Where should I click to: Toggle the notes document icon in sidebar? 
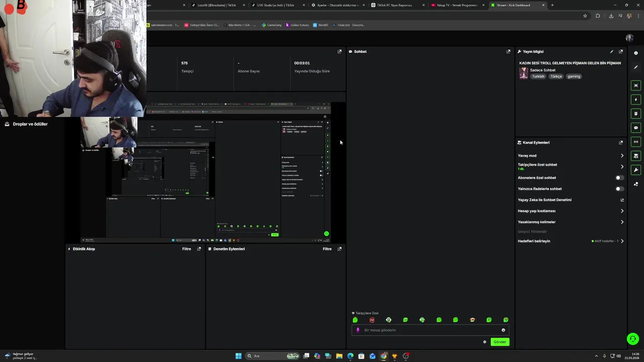click(636, 114)
